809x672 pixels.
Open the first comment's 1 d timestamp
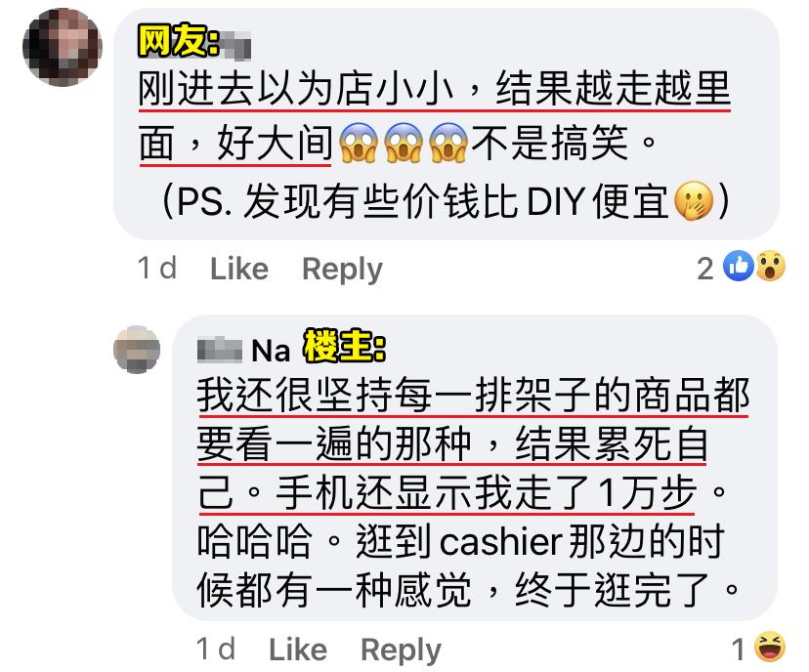pyautogui.click(x=157, y=269)
